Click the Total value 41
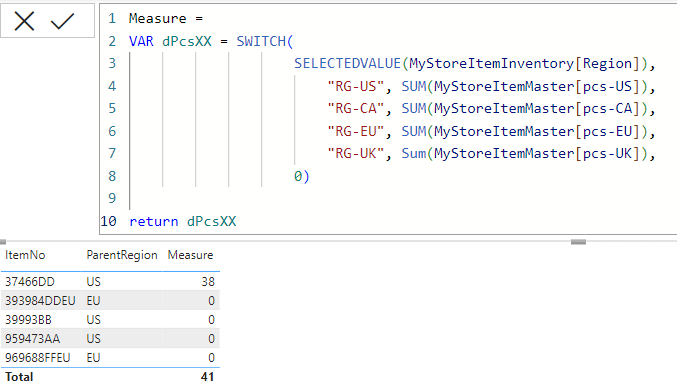This screenshot has width=677, height=388. tap(207, 377)
